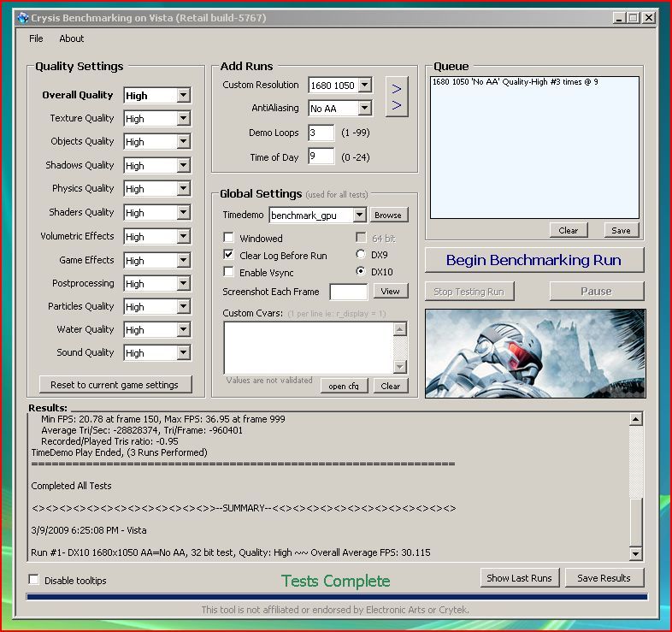The width and height of the screenshot is (672, 632).
Task: Uncheck Clear Log Before Run
Action: [229, 255]
